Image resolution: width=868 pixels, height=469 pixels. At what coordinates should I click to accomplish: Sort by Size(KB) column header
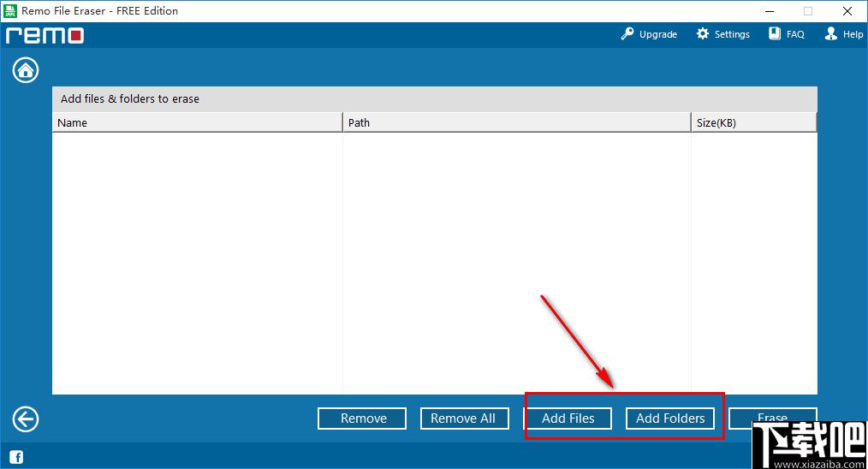click(754, 122)
